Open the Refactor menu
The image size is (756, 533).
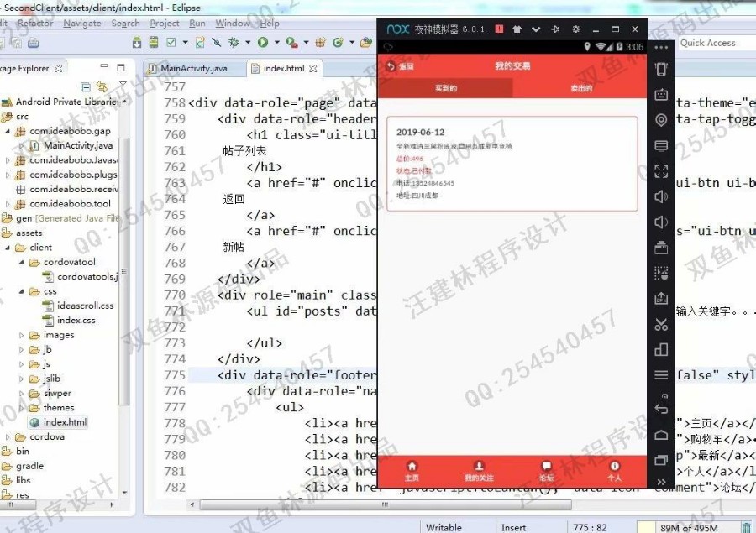click(35, 24)
